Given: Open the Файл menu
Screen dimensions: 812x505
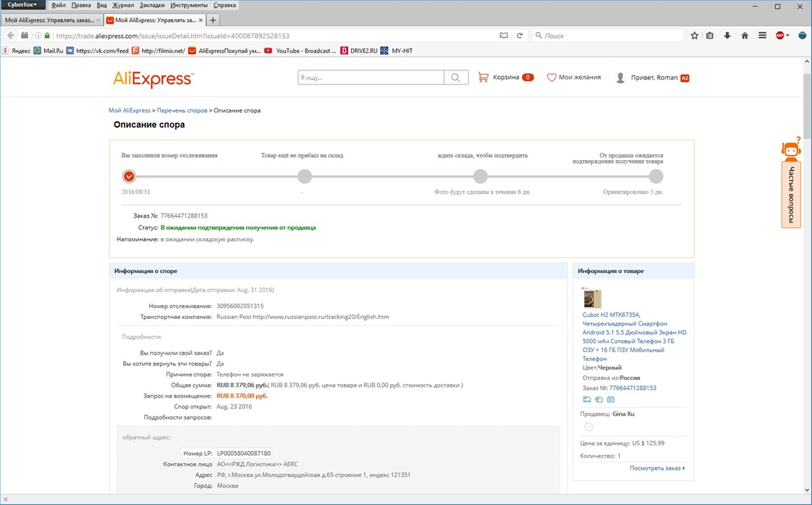Looking at the screenshot, I should pyautogui.click(x=58, y=5).
